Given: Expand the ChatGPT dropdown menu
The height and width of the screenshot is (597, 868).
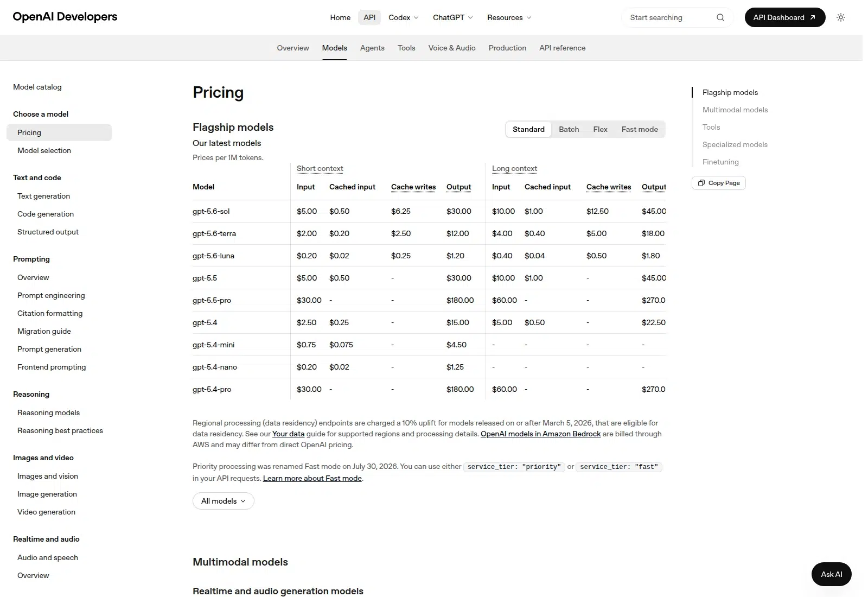Looking at the screenshot, I should pos(453,17).
